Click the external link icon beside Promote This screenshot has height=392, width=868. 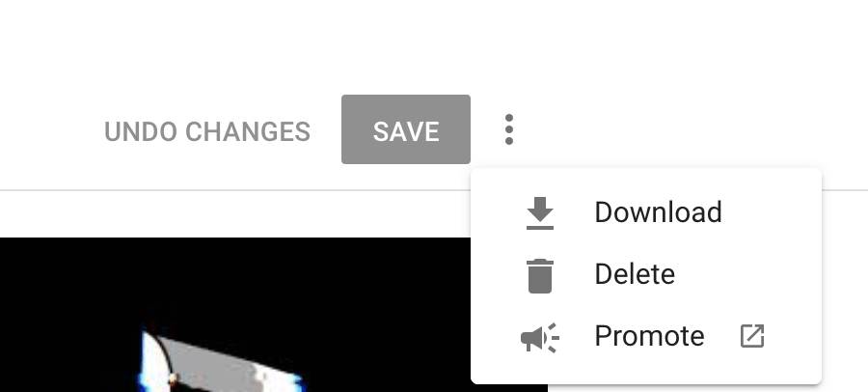click(x=752, y=336)
